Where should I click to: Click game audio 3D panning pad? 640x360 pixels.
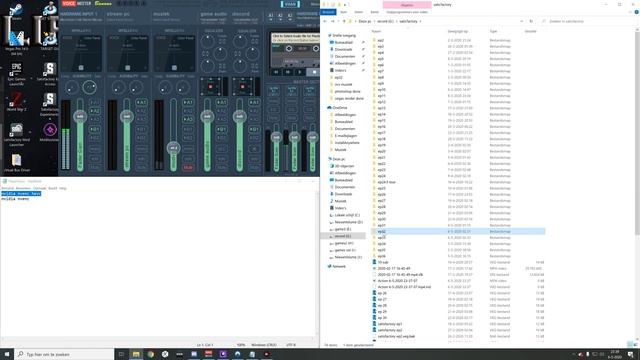[x=211, y=87]
